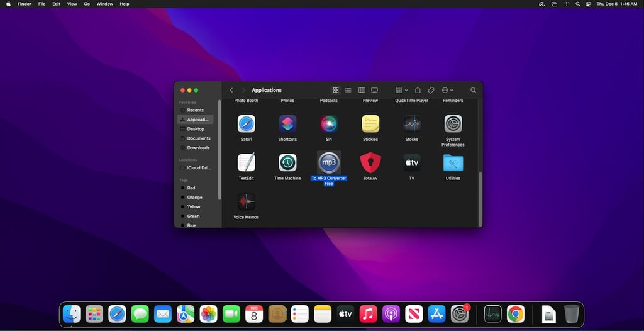
Task: Select System Preferences in Applications window
Action: 453,124
